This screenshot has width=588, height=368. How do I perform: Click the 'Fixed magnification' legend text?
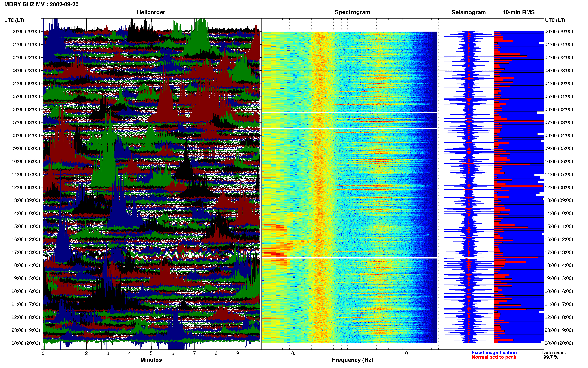point(494,352)
